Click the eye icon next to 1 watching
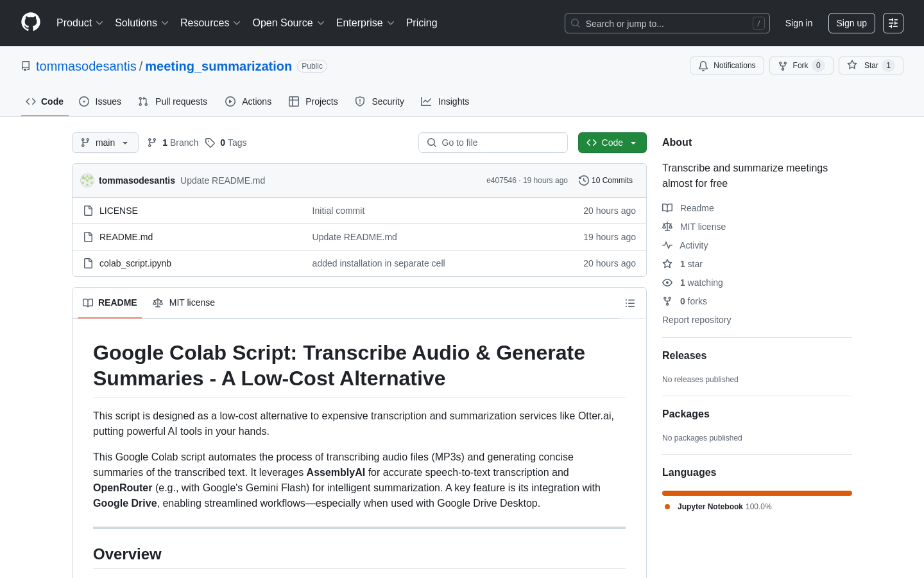 (x=667, y=283)
